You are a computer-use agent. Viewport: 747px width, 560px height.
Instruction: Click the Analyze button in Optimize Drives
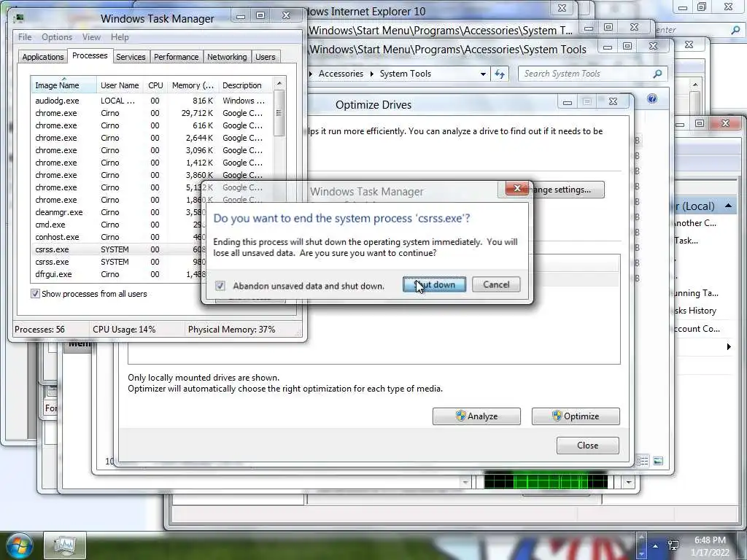(x=476, y=416)
